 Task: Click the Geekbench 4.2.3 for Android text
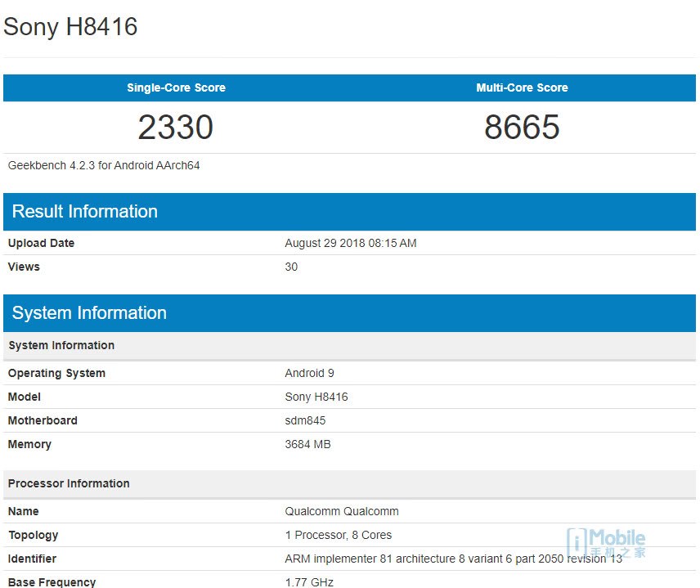104,165
